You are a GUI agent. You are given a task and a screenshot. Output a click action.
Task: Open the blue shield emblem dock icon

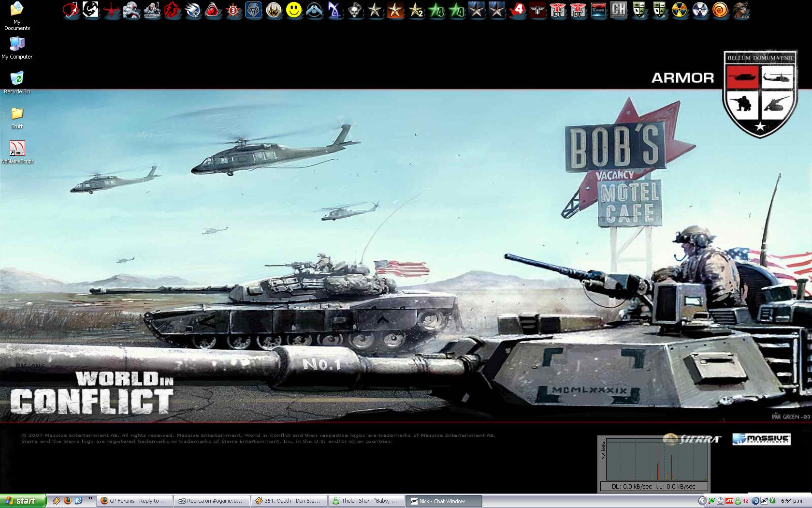pyautogui.click(x=253, y=10)
